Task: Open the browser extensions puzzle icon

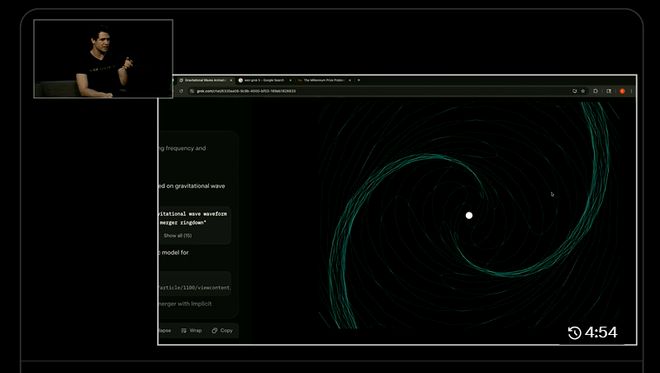Action: (x=595, y=91)
